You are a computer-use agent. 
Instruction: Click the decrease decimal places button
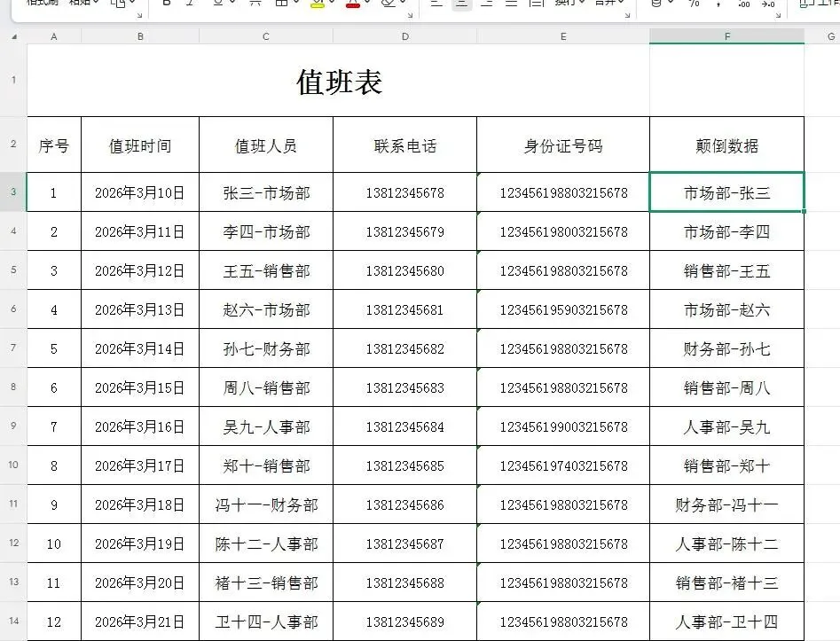coord(768,4)
